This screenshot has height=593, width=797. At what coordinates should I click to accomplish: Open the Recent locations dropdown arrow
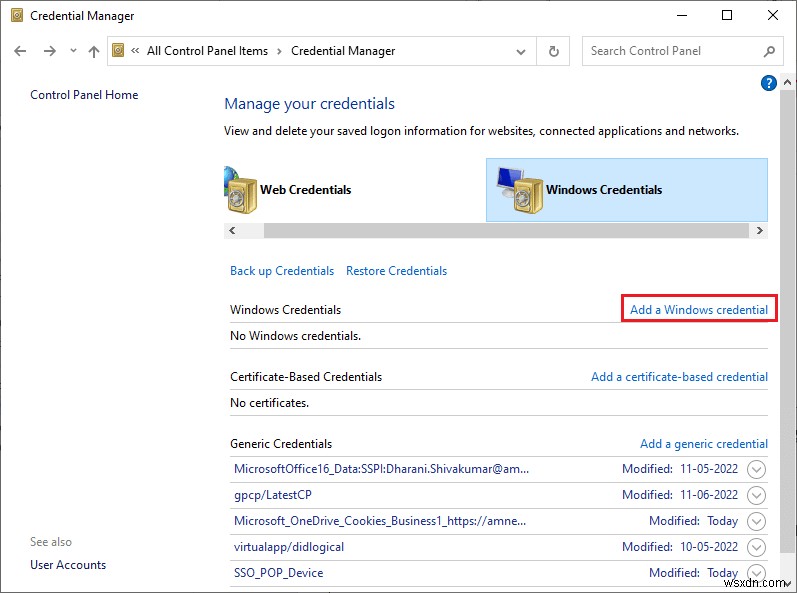click(71, 51)
